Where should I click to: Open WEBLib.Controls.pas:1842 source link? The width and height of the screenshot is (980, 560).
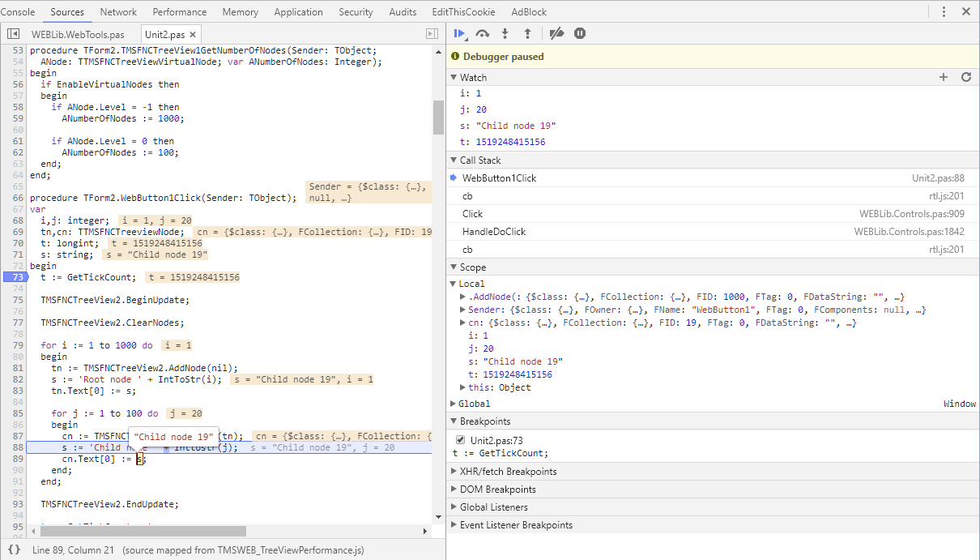[x=909, y=231]
